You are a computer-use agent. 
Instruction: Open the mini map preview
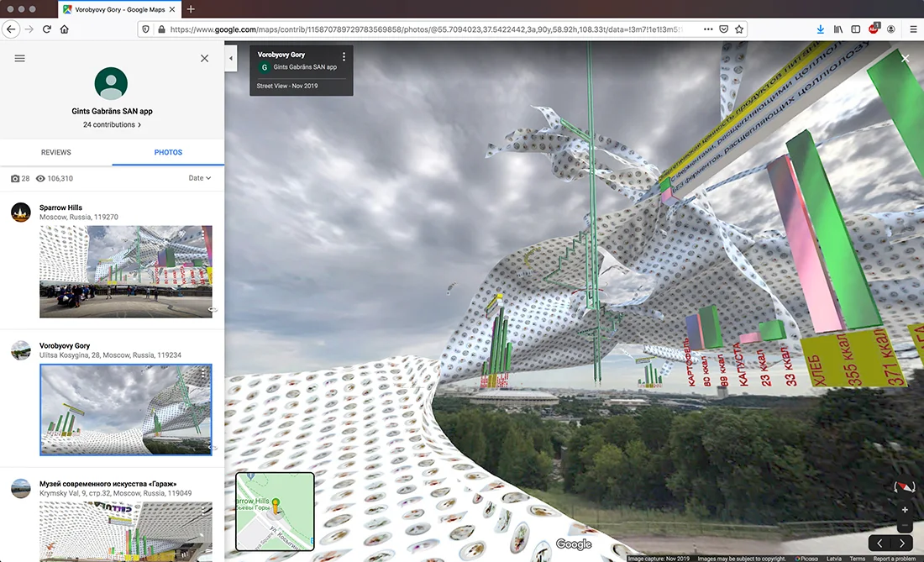pos(275,512)
